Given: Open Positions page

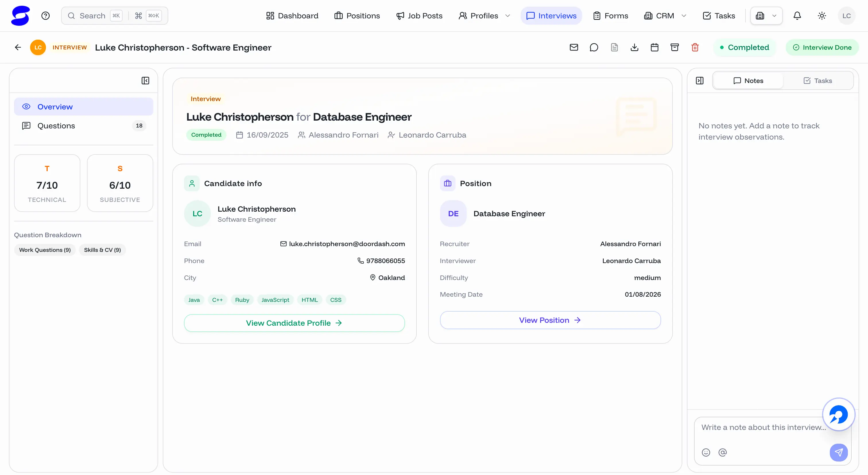Looking at the screenshot, I should [357, 16].
